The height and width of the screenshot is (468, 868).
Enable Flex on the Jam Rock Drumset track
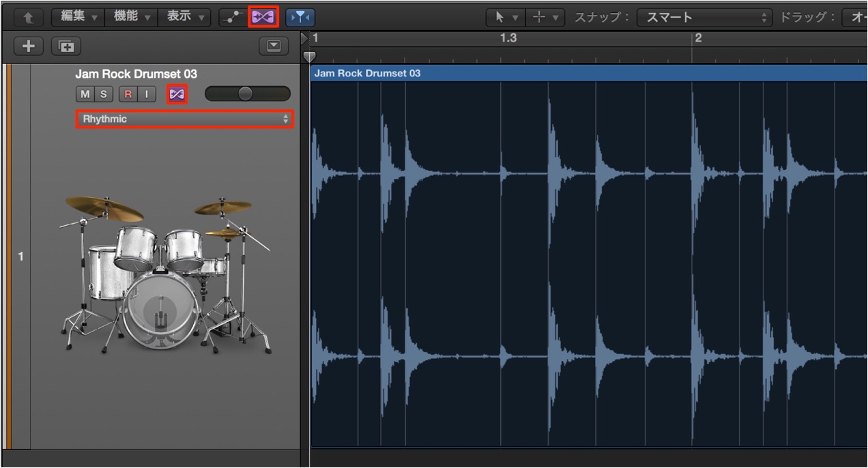click(177, 94)
